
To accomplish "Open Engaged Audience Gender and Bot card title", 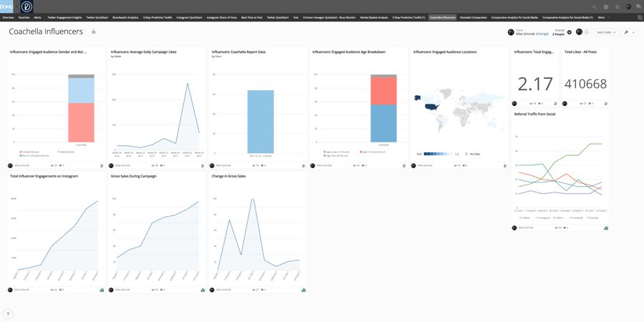I will coord(49,52).
